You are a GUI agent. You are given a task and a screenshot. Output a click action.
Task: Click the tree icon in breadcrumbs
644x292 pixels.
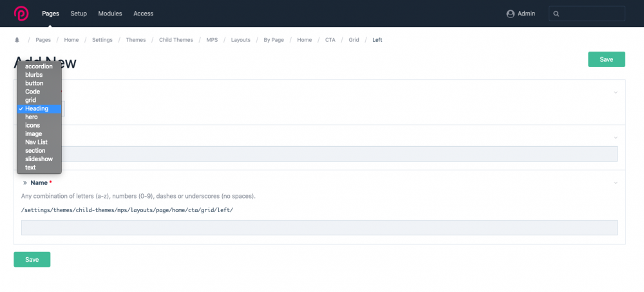click(x=17, y=40)
